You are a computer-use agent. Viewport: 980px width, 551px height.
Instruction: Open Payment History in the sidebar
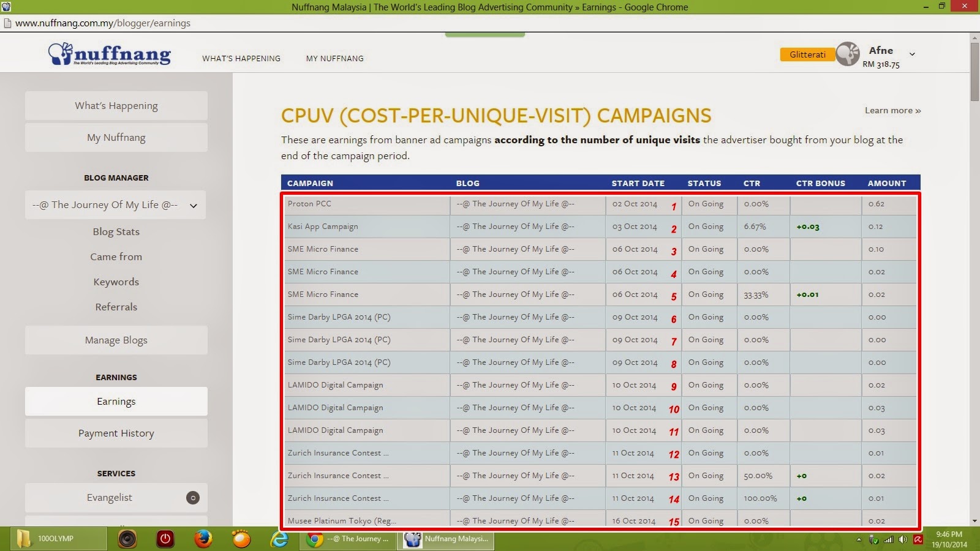(x=116, y=433)
